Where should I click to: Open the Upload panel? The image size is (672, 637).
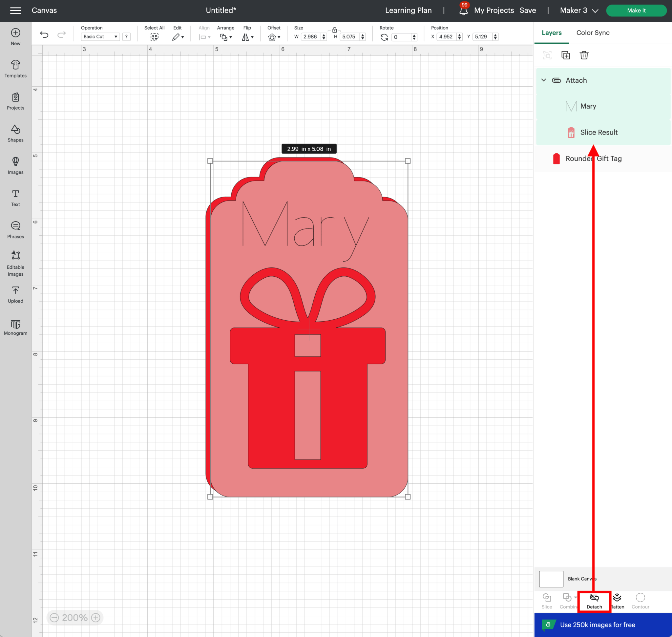tap(15, 294)
